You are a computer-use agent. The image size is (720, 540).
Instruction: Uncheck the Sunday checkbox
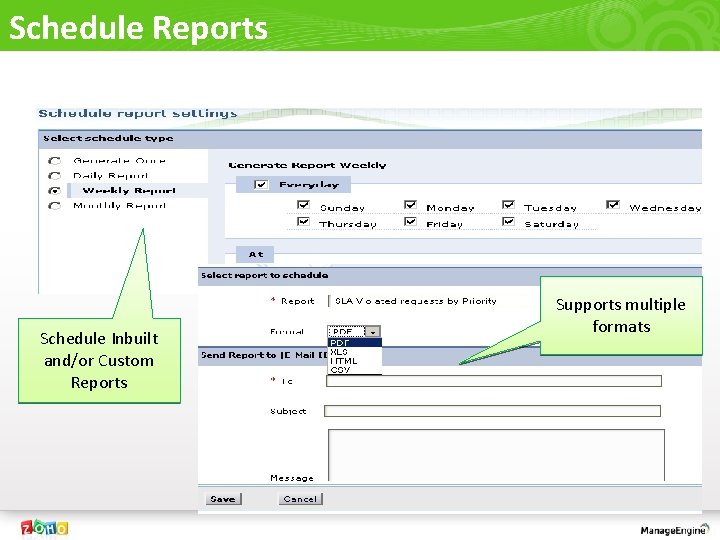[x=303, y=205]
